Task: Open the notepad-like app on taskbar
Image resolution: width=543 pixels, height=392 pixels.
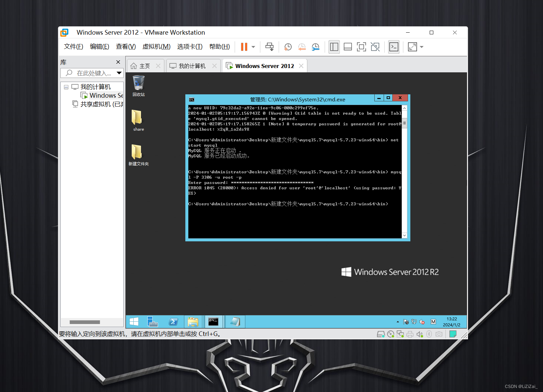Action: tap(235, 322)
